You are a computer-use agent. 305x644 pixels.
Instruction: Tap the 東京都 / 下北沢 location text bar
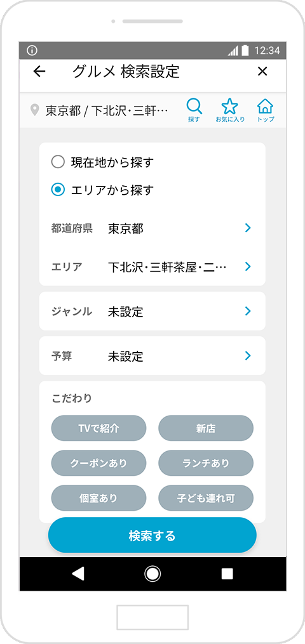coord(100,110)
